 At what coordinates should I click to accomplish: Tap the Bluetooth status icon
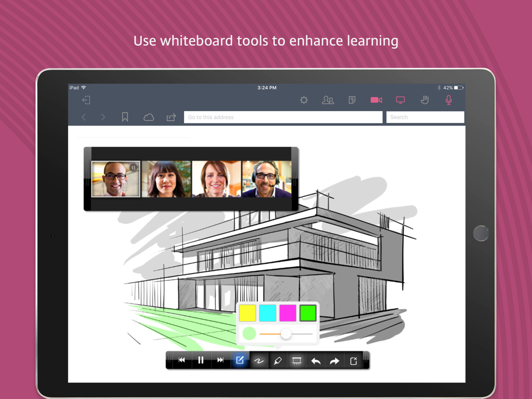439,88
